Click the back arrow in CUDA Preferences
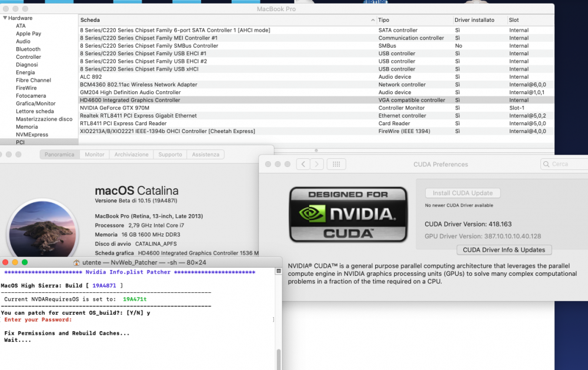This screenshot has height=370, width=588. click(x=303, y=164)
